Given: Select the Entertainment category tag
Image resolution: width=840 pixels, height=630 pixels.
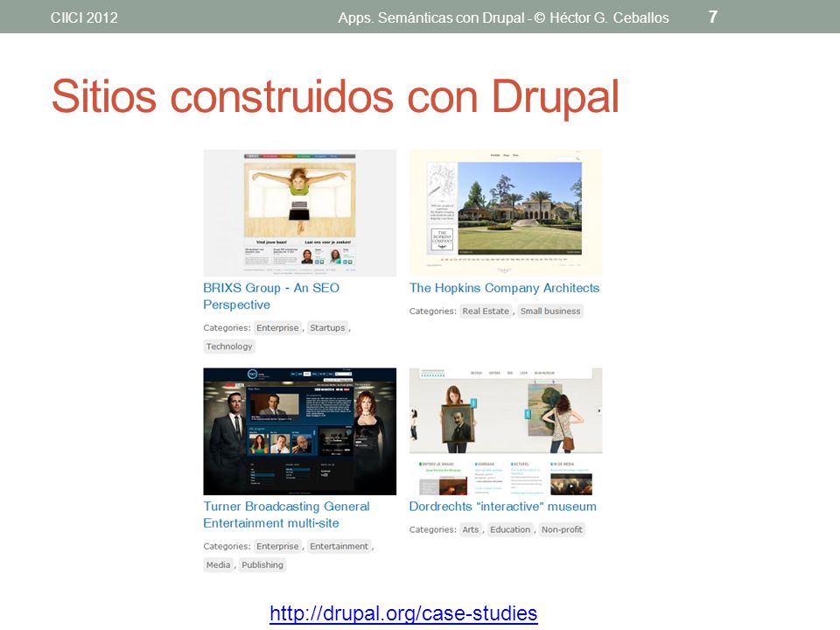Looking at the screenshot, I should [x=339, y=546].
